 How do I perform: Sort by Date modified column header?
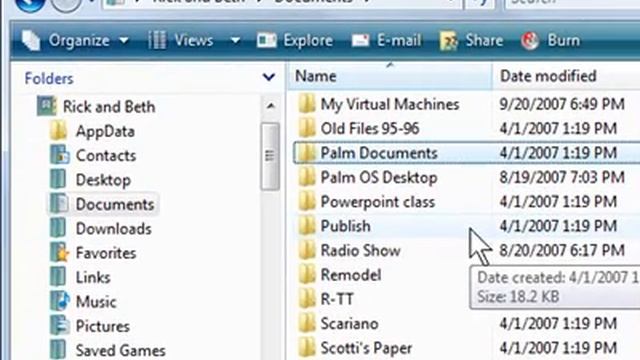point(566,76)
